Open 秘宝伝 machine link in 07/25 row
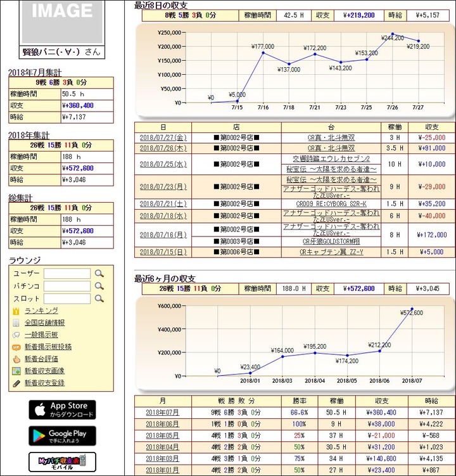The width and height of the screenshot is (456, 476). pos(331,169)
